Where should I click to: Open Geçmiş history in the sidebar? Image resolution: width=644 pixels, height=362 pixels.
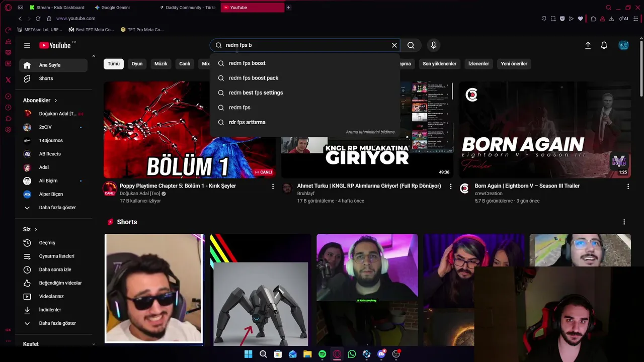point(53,243)
